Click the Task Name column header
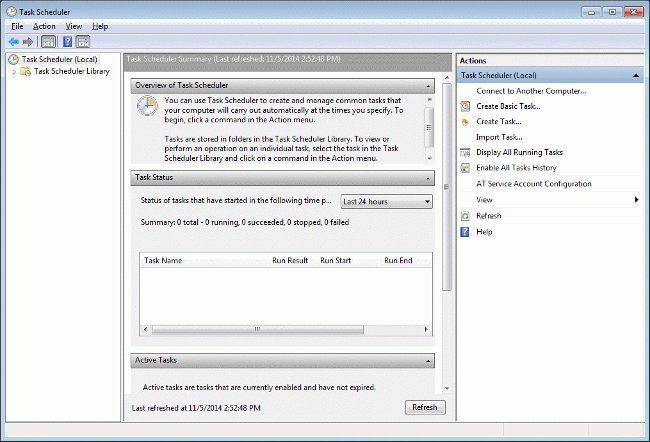 pos(163,260)
